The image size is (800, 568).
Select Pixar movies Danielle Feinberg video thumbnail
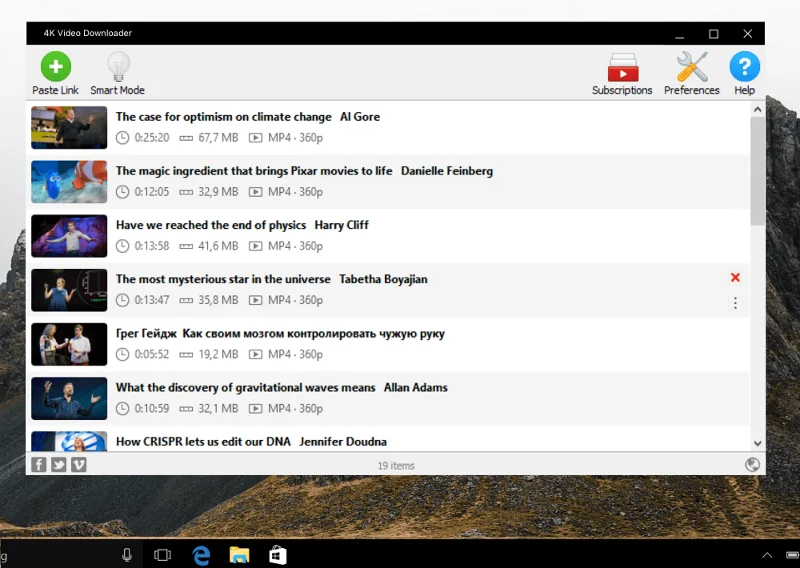click(x=69, y=182)
